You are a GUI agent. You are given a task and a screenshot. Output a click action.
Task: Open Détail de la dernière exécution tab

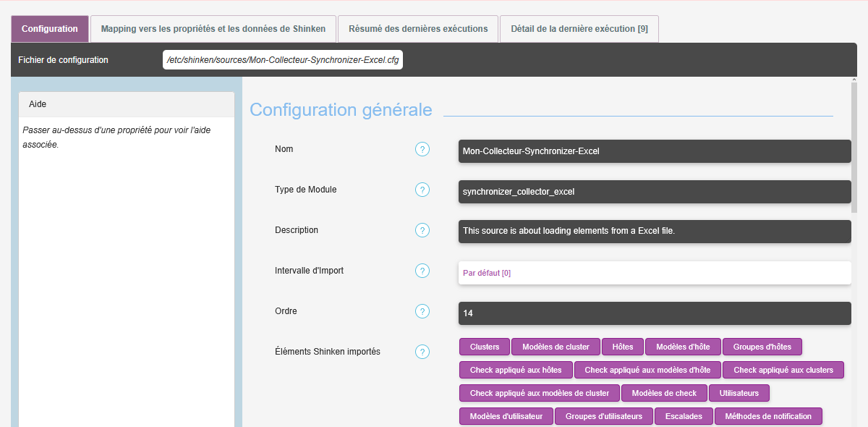point(579,29)
